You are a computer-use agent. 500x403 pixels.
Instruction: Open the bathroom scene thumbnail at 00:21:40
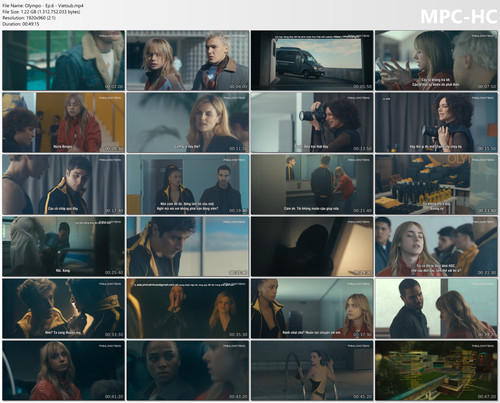tap(312, 184)
